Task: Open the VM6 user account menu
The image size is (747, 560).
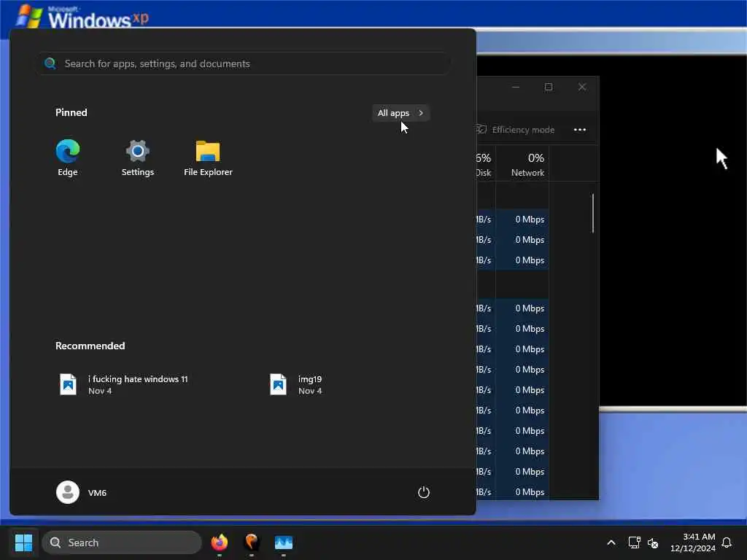Action: tap(82, 492)
